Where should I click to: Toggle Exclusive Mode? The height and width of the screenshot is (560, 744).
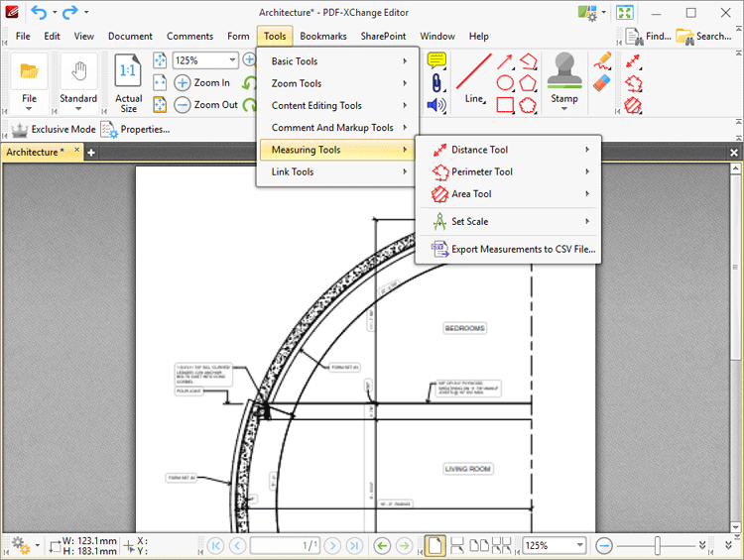pyautogui.click(x=54, y=130)
